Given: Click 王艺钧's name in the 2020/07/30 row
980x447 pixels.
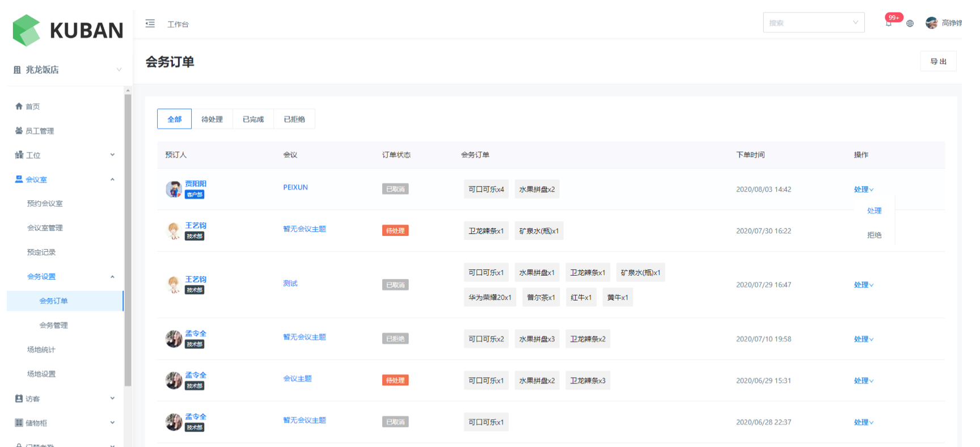Looking at the screenshot, I should pyautogui.click(x=196, y=226).
